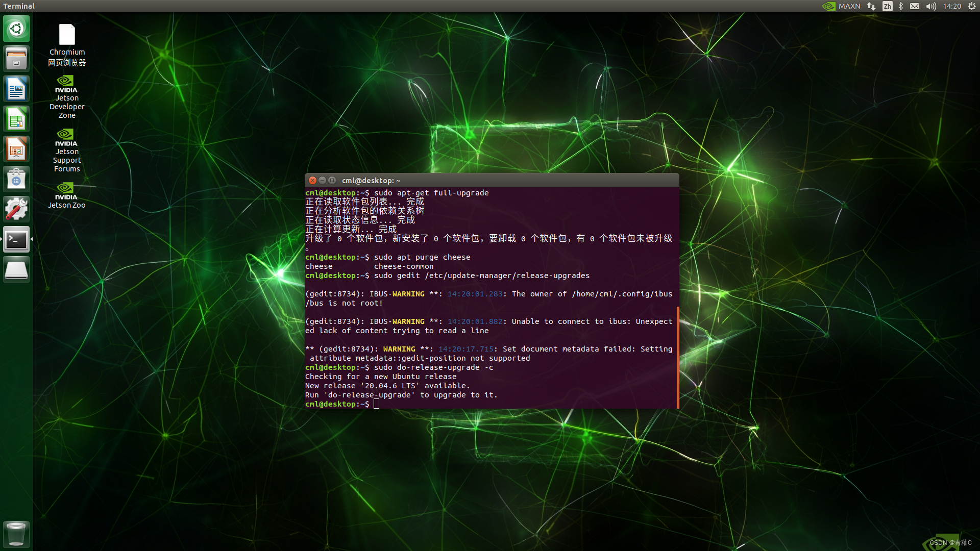Click the terminal scrollbar handle
The height and width of the screenshot is (551, 980).
[678, 357]
